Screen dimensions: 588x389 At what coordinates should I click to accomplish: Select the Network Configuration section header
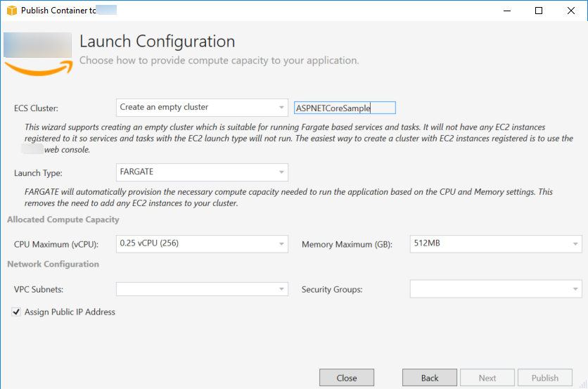(53, 264)
